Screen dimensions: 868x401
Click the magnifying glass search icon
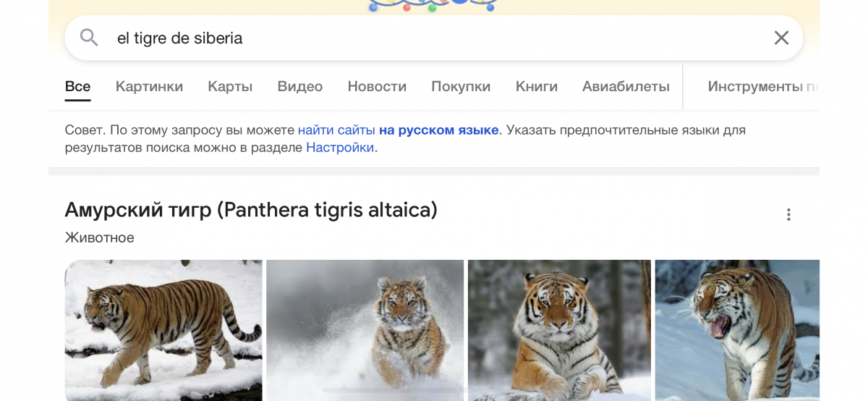click(x=89, y=38)
